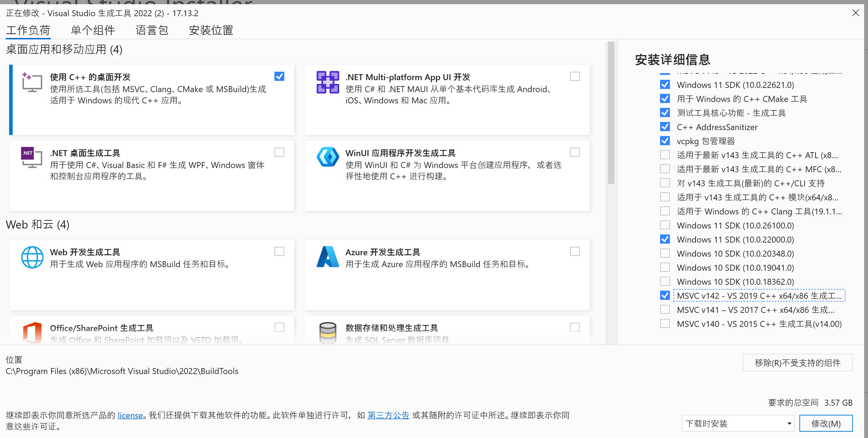The image size is (868, 438).
Task: Switch to the 单个组件 tab
Action: (x=93, y=30)
